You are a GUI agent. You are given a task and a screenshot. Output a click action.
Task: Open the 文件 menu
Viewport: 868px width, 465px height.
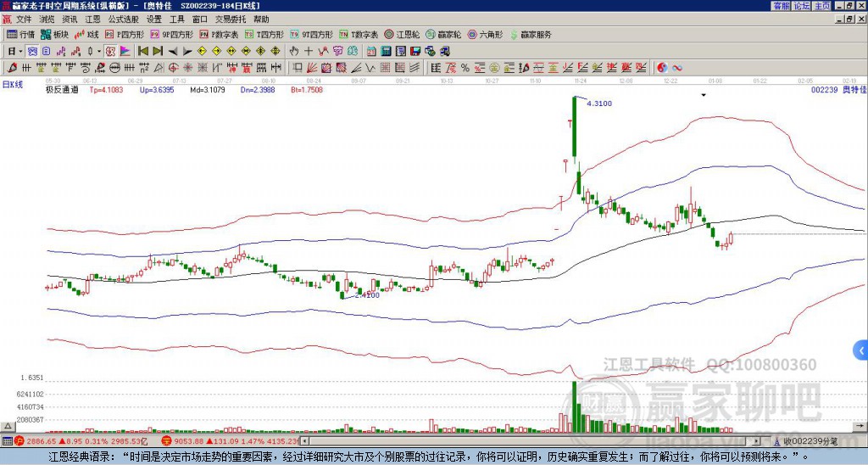(24, 20)
